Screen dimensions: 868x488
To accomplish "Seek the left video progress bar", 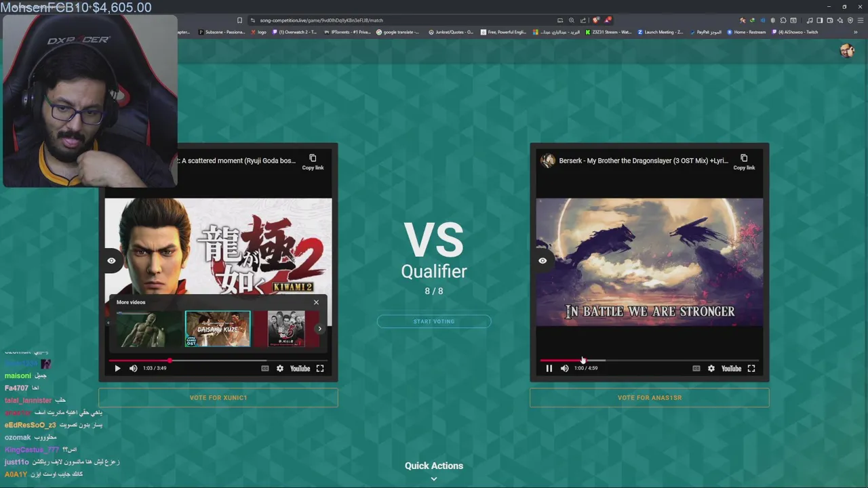I will [x=218, y=361].
